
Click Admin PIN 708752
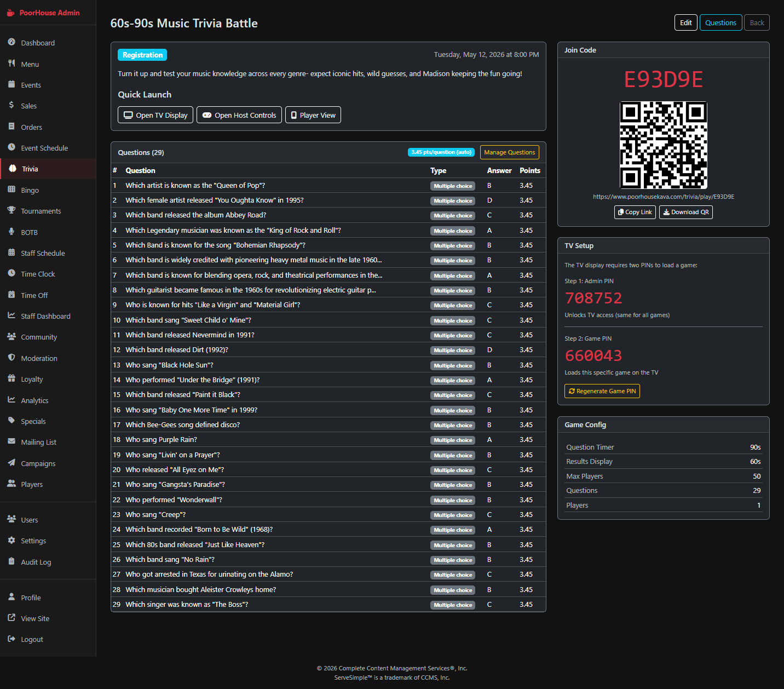(x=593, y=298)
